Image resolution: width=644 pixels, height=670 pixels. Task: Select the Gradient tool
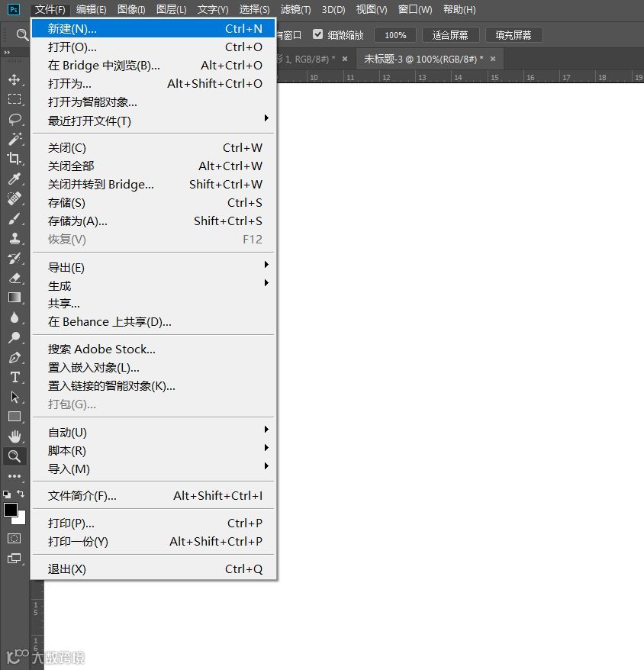pyautogui.click(x=14, y=298)
